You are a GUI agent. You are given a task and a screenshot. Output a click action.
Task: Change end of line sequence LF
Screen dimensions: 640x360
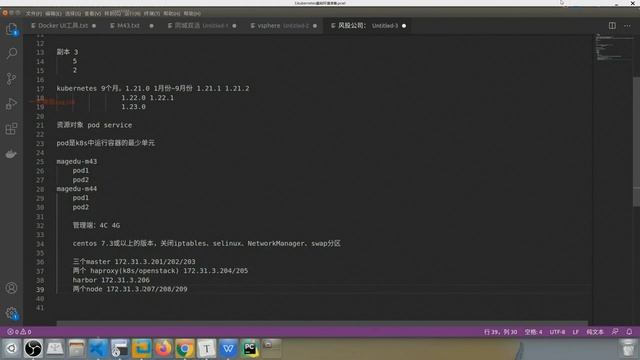pyautogui.click(x=576, y=332)
